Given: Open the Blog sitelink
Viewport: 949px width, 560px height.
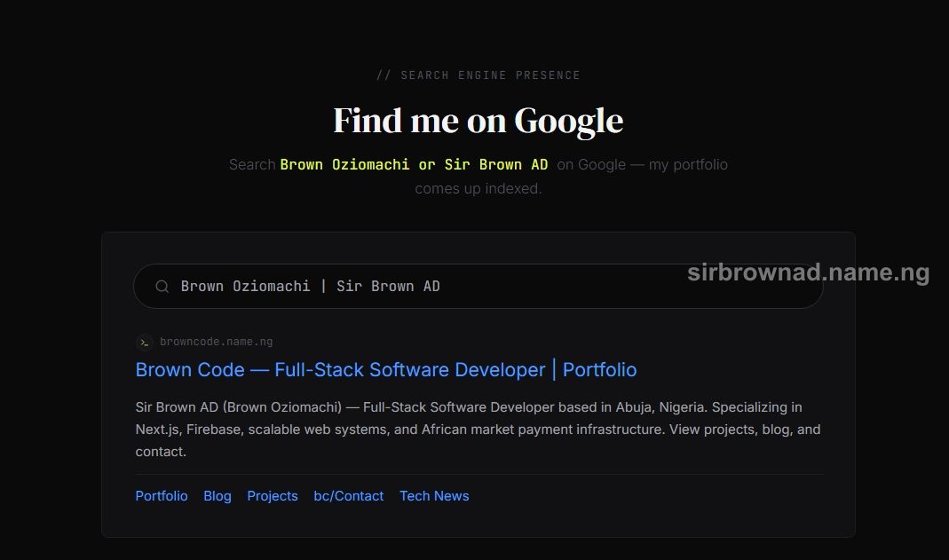Looking at the screenshot, I should point(217,496).
